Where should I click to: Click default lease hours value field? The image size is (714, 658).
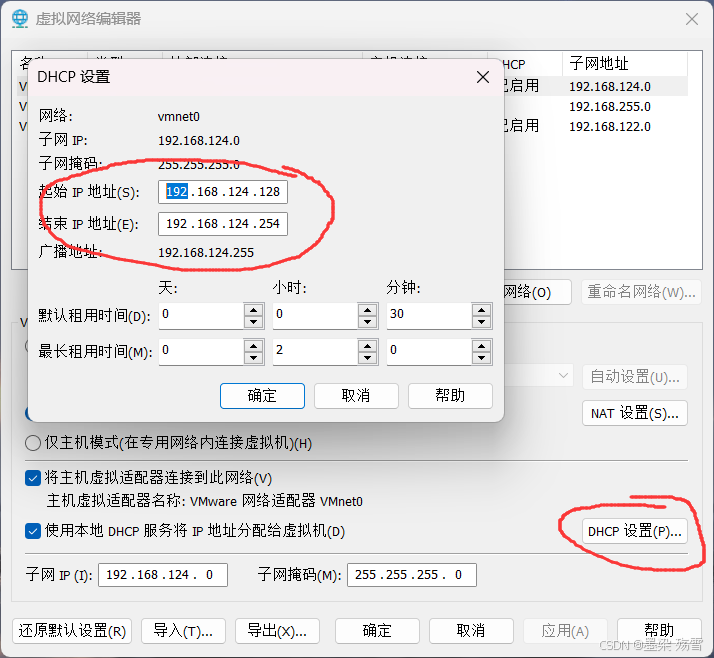315,316
